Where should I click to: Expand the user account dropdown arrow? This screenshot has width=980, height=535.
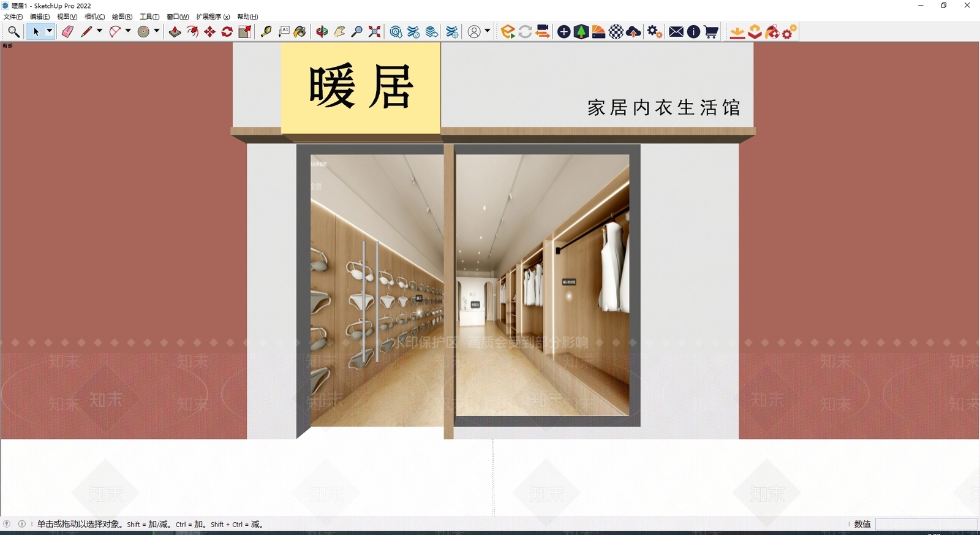[488, 31]
